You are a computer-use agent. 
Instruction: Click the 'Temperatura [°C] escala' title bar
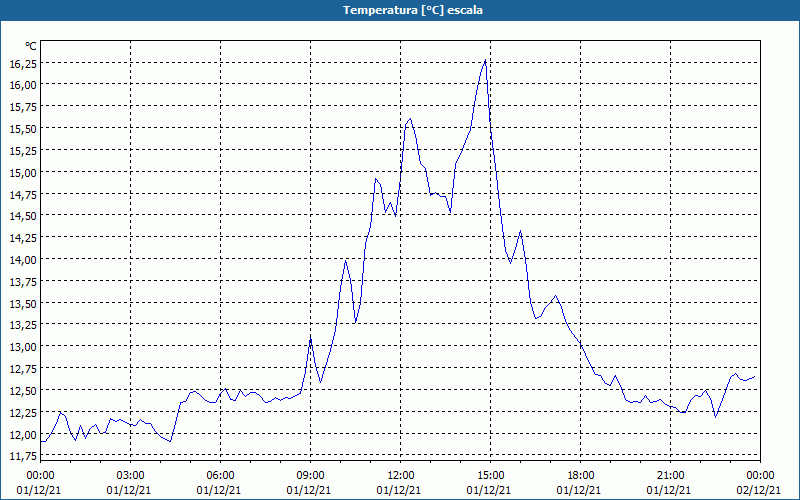(400, 10)
